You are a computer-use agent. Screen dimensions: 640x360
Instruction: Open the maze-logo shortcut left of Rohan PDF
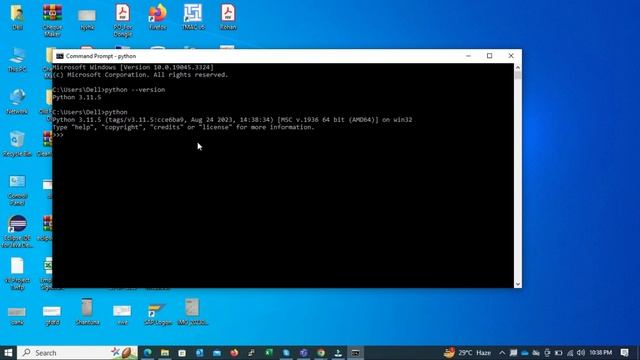coord(193,17)
